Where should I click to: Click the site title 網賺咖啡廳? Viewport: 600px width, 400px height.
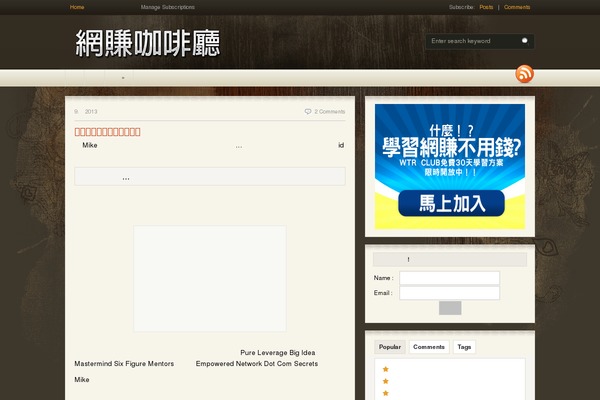[148, 43]
